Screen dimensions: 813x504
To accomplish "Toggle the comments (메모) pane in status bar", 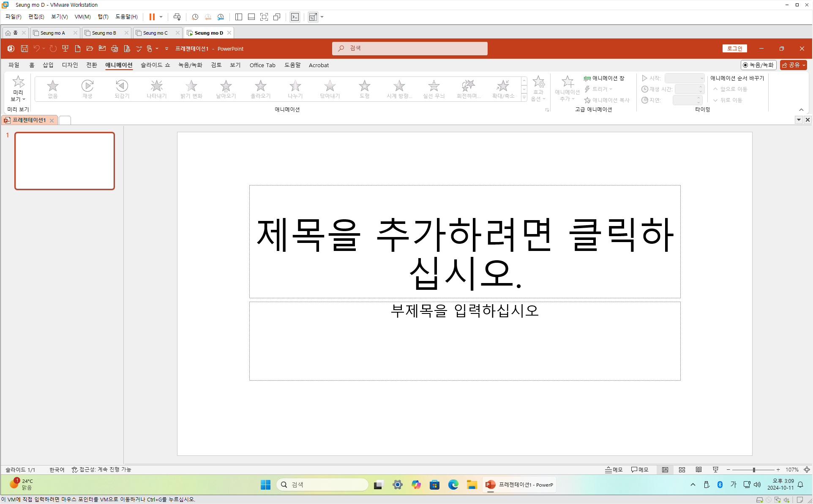I will (640, 470).
